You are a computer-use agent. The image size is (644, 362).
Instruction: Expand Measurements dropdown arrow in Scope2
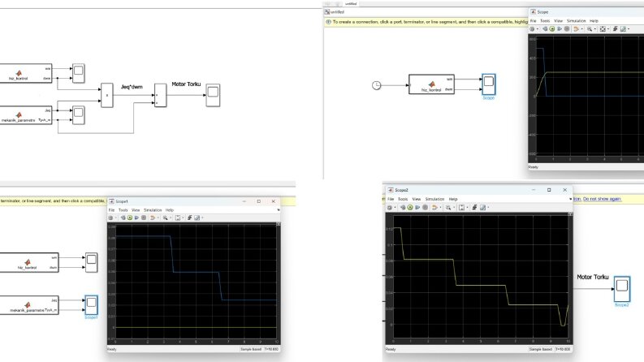(x=488, y=207)
